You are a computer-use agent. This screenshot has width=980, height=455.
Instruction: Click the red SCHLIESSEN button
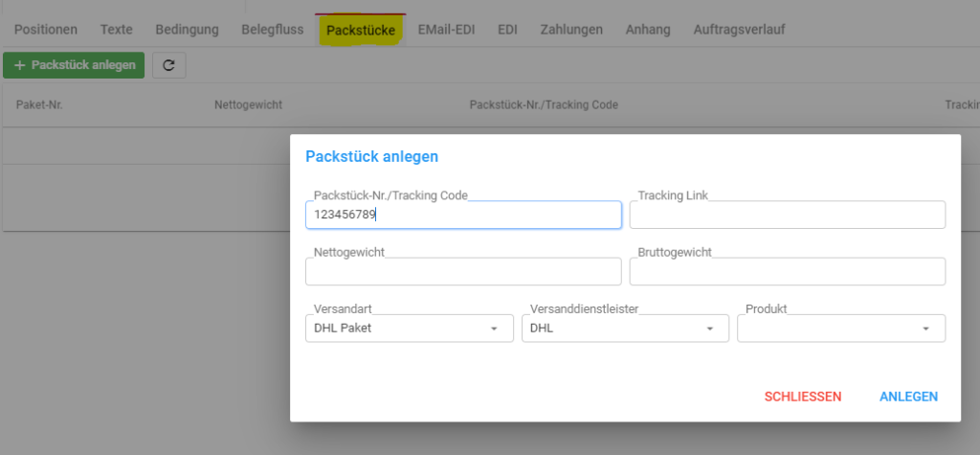(803, 397)
